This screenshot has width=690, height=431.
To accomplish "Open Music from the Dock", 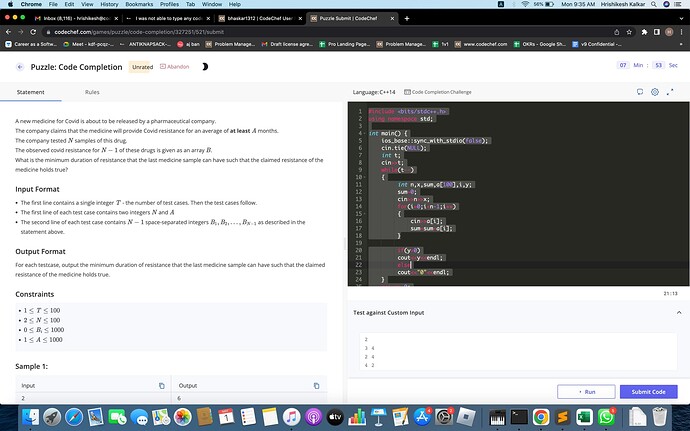I will tap(291, 416).
